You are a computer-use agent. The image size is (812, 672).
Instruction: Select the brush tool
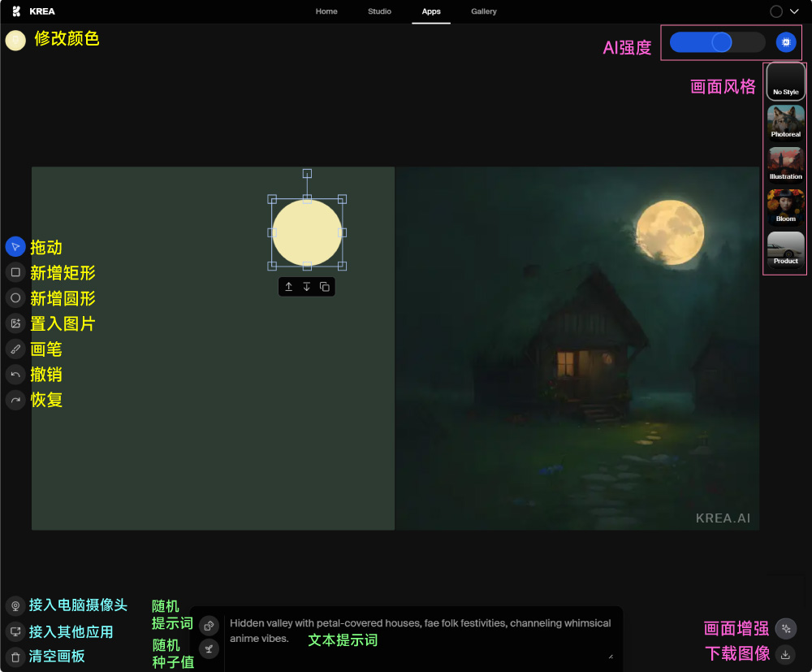coord(15,349)
